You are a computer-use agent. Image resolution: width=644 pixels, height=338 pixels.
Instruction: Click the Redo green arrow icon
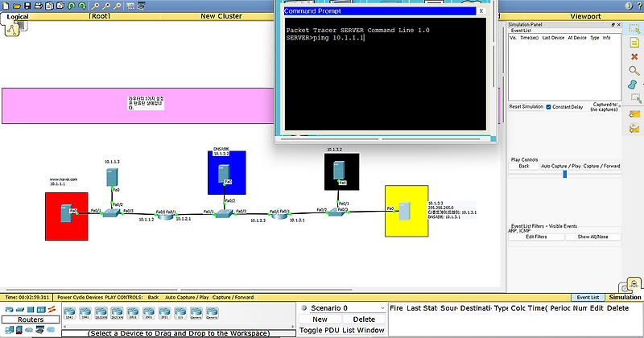click(x=82, y=6)
